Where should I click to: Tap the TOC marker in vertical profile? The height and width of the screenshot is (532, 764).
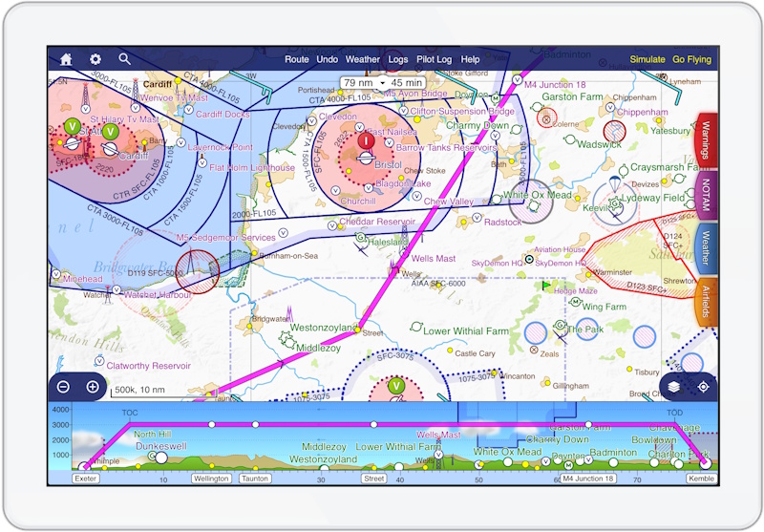(x=130, y=413)
